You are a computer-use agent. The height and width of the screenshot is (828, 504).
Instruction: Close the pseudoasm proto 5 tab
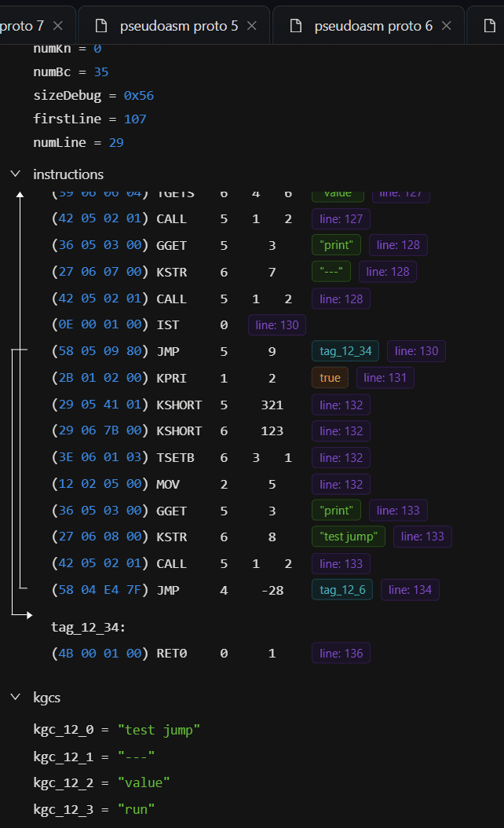coord(251,26)
